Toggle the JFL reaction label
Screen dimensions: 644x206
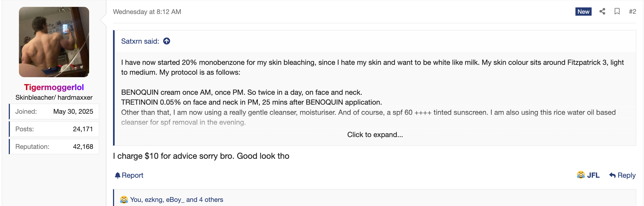[x=593, y=175]
